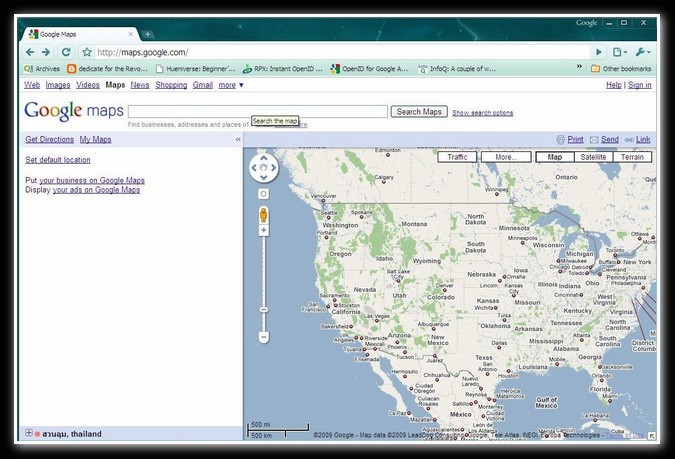The height and width of the screenshot is (459, 675).
Task: Open the 'more' Google services dropdown
Action: [231, 85]
